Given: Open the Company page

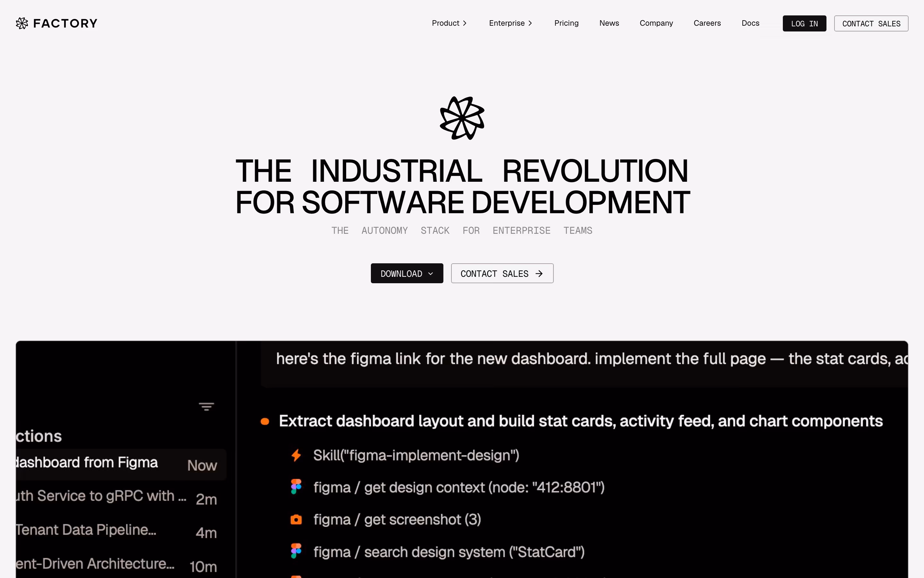Looking at the screenshot, I should click(656, 23).
